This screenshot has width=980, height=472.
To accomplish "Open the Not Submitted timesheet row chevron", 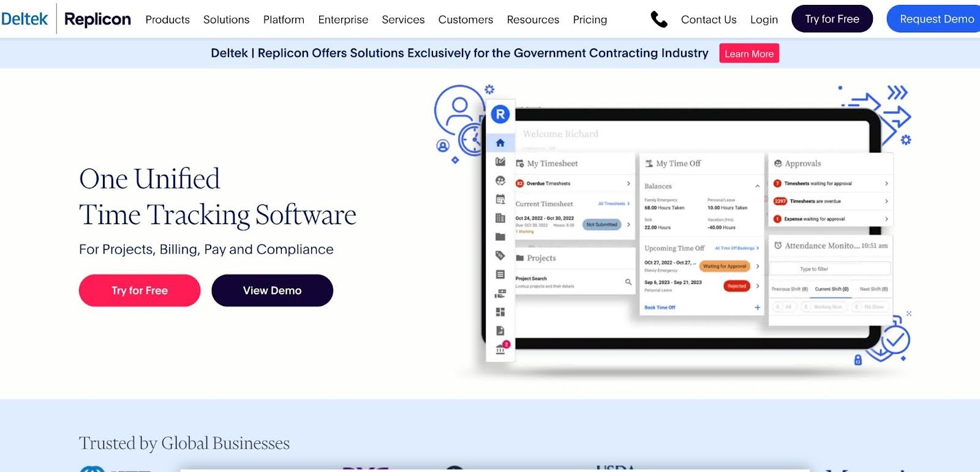I will tap(628, 225).
